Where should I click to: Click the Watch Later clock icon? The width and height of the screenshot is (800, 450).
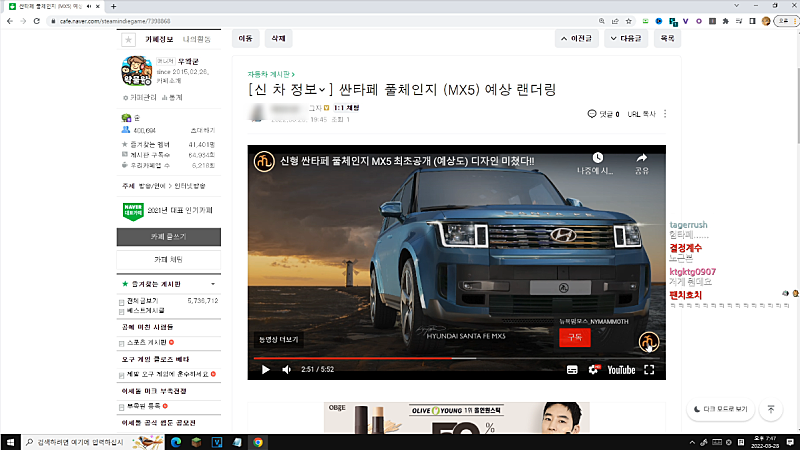(x=597, y=158)
